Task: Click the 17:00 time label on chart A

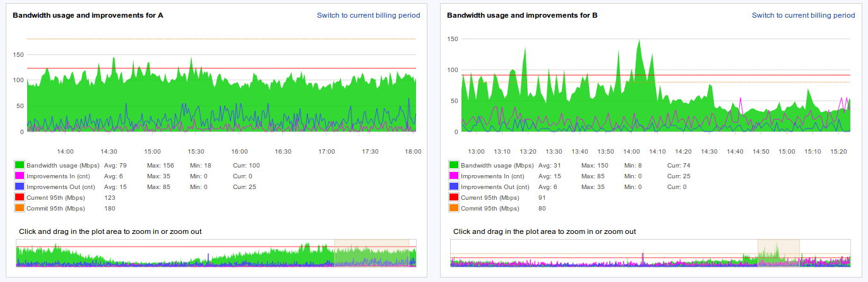Action: pyautogui.click(x=326, y=152)
